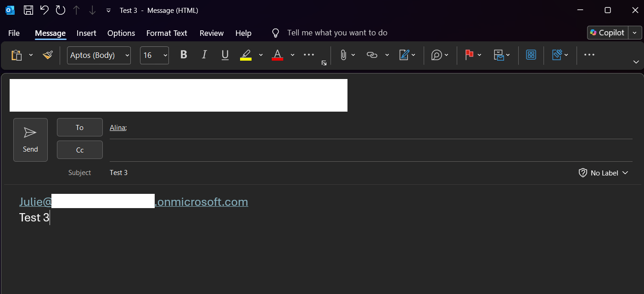The image size is (644, 294).
Task: Expand the highlight color picker arrow
Action: (x=261, y=55)
